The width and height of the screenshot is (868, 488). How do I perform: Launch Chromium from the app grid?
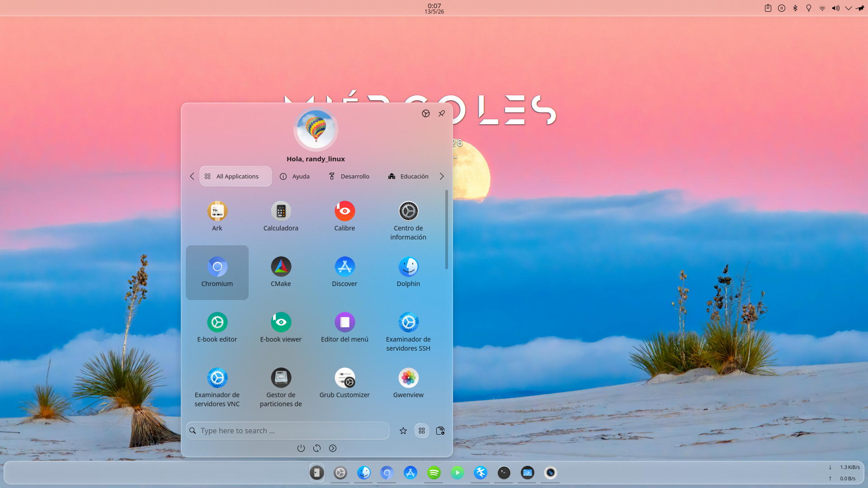coord(217,272)
